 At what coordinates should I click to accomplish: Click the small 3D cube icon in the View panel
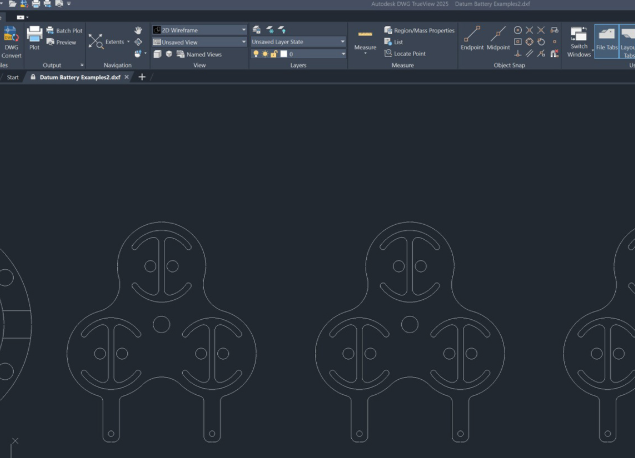pyautogui.click(x=169, y=54)
